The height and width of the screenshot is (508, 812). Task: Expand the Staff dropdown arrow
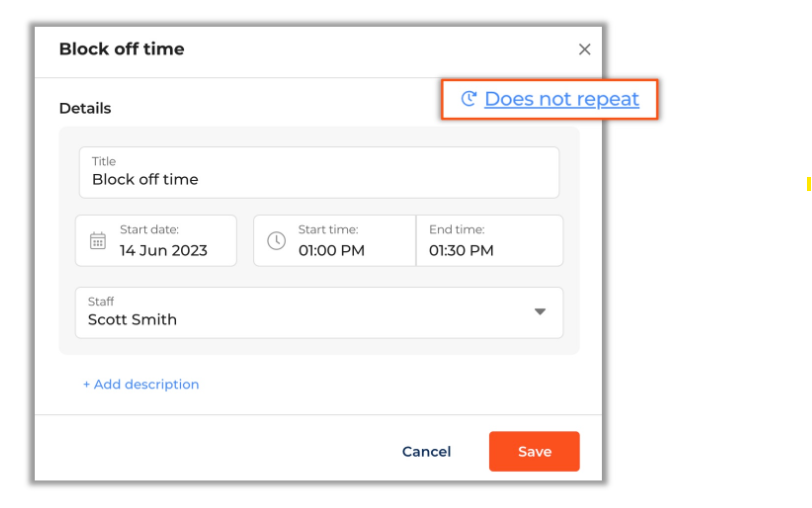click(540, 312)
